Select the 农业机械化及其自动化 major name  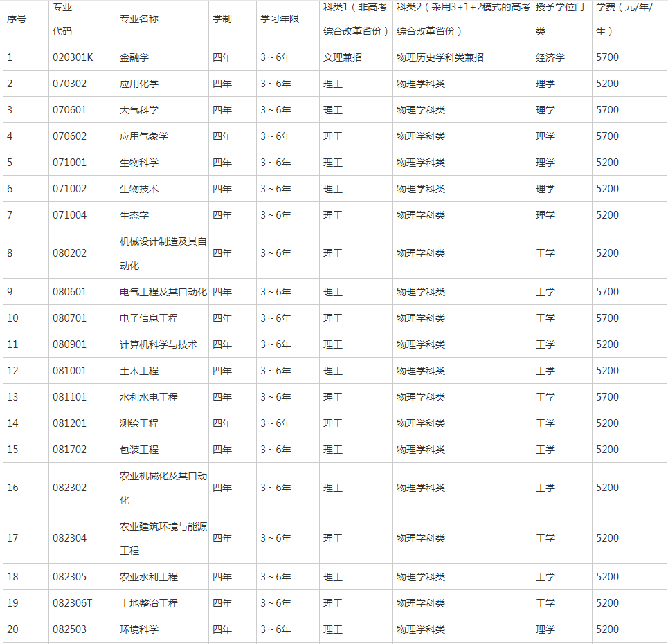tap(163, 488)
